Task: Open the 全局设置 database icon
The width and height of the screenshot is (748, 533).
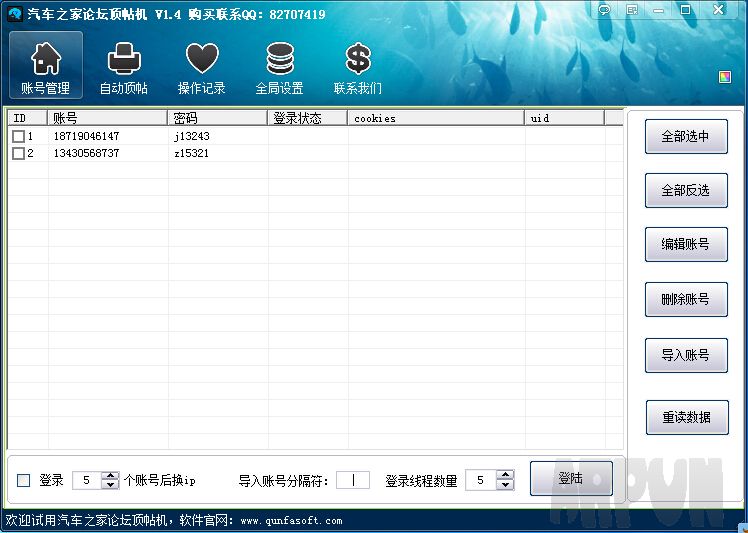Action: click(x=279, y=66)
